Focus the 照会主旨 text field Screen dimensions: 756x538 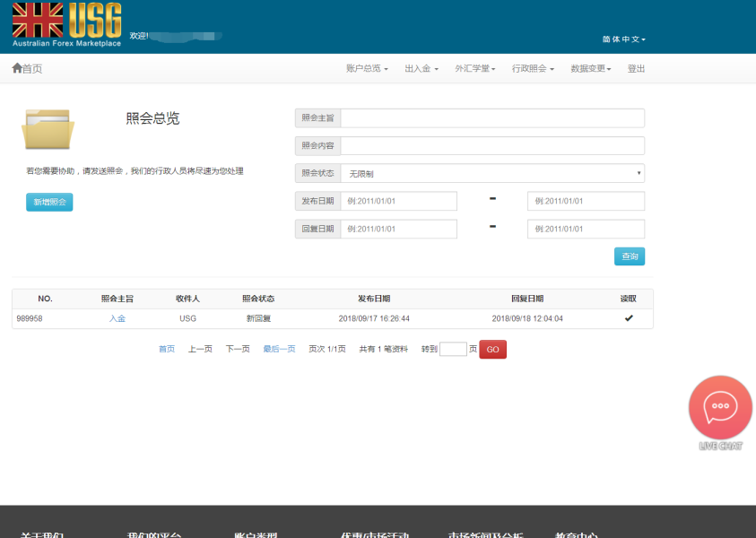click(x=491, y=118)
